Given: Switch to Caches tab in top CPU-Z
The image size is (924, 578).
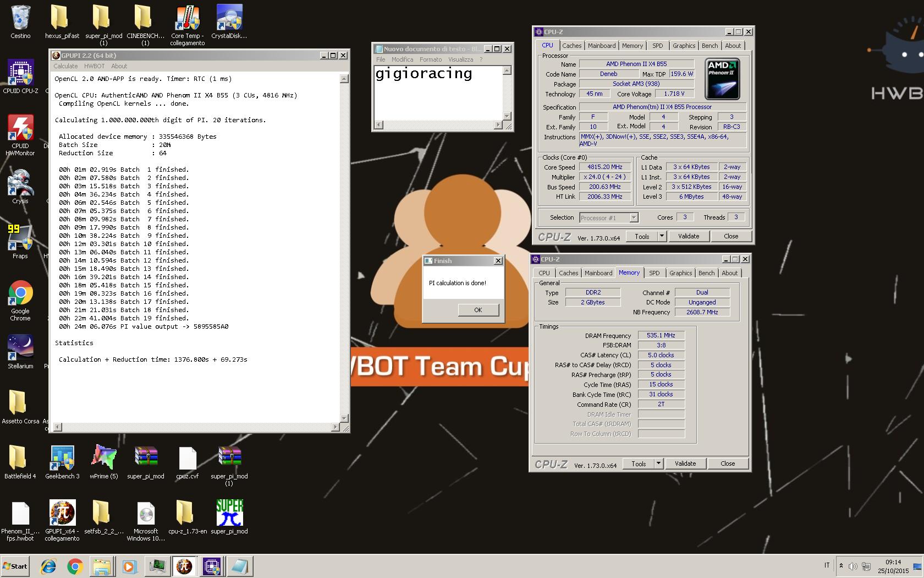Looking at the screenshot, I should tap(571, 46).
